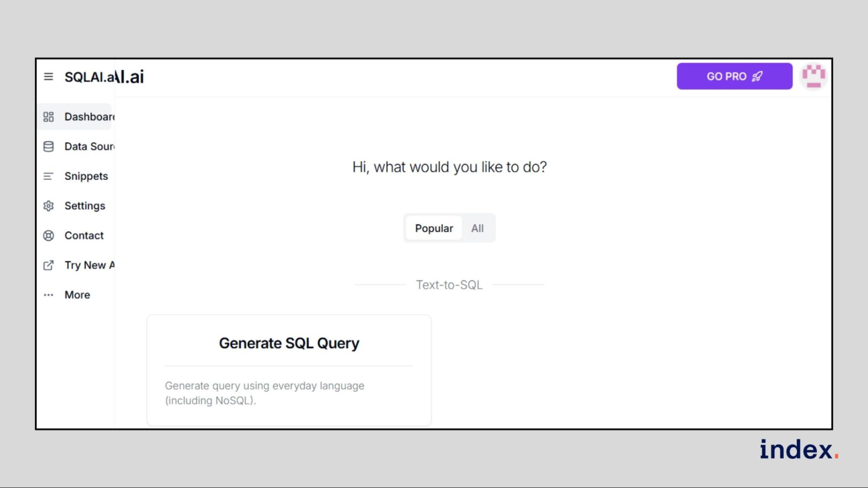
Task: Expand the More ellipsis icon
Action: coord(48,295)
